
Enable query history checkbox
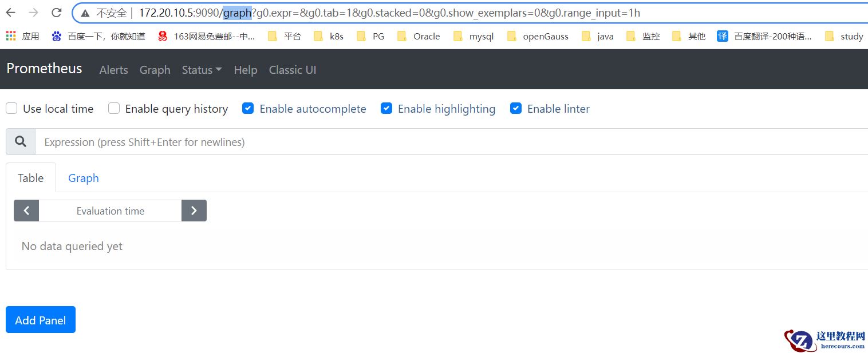(114, 109)
